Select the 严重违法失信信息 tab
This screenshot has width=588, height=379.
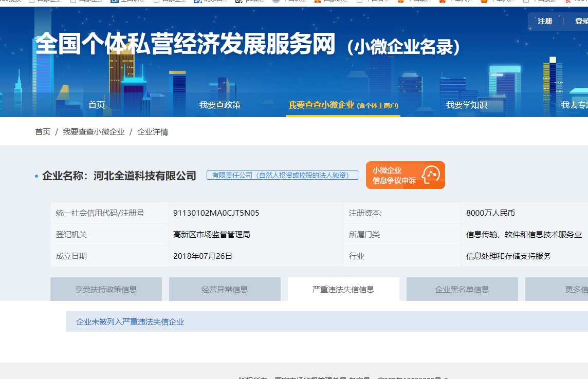pyautogui.click(x=343, y=289)
